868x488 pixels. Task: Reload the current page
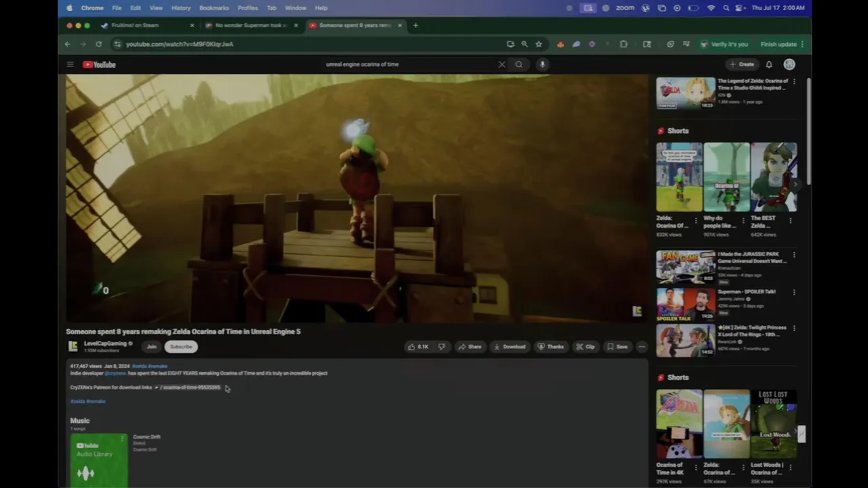point(98,44)
